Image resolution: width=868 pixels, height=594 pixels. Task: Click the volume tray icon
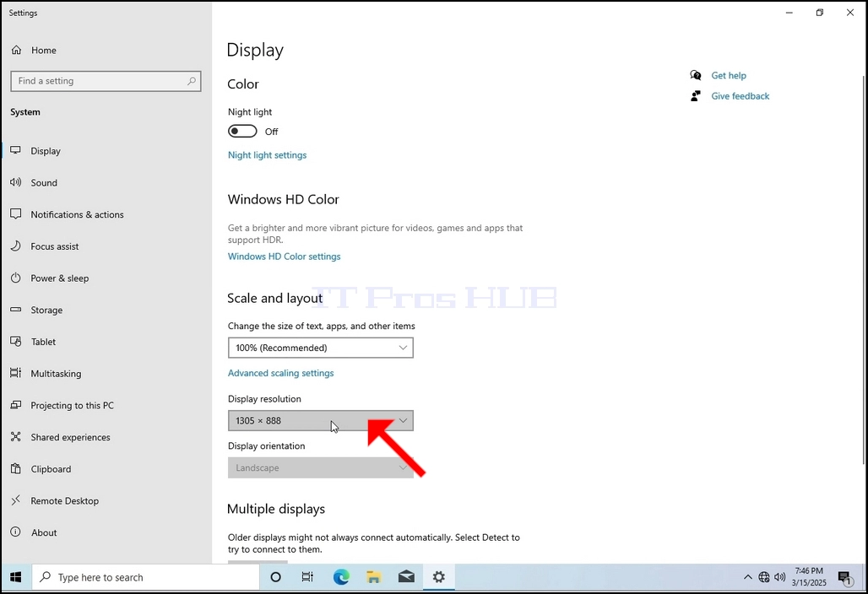click(x=780, y=577)
